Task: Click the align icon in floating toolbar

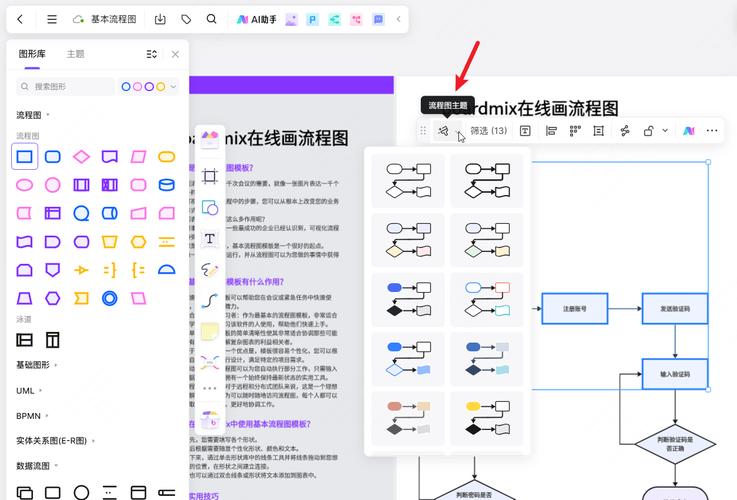Action: tap(551, 131)
